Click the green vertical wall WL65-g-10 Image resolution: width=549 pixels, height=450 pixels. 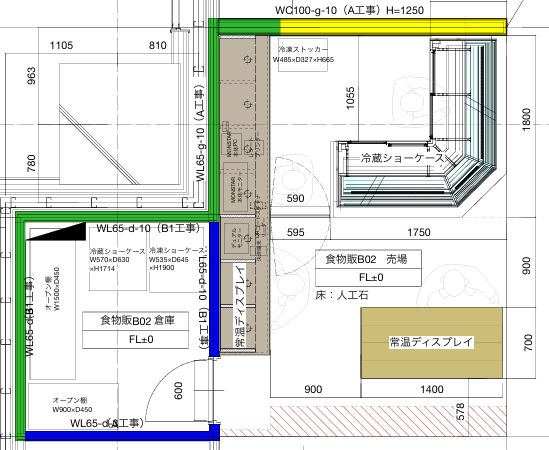[213, 116]
